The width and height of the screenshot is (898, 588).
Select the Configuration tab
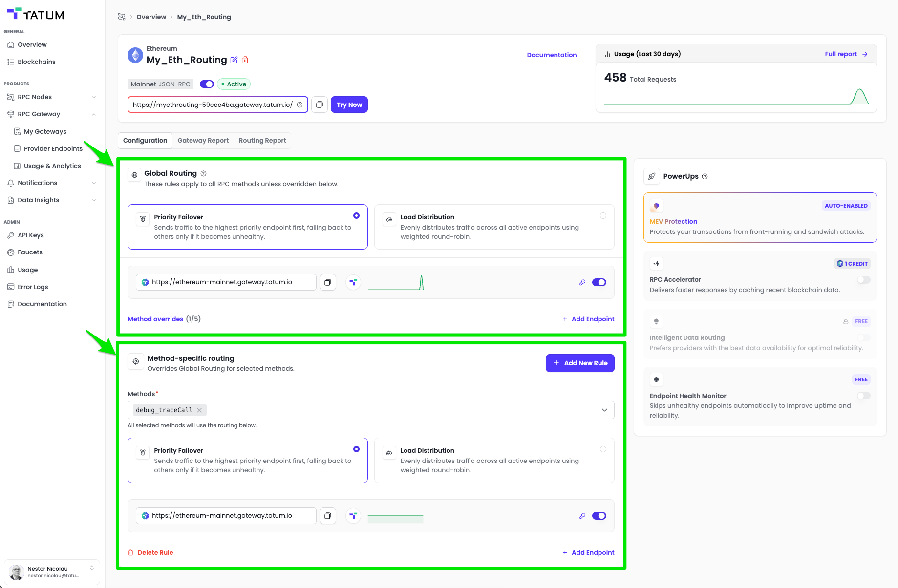click(145, 140)
